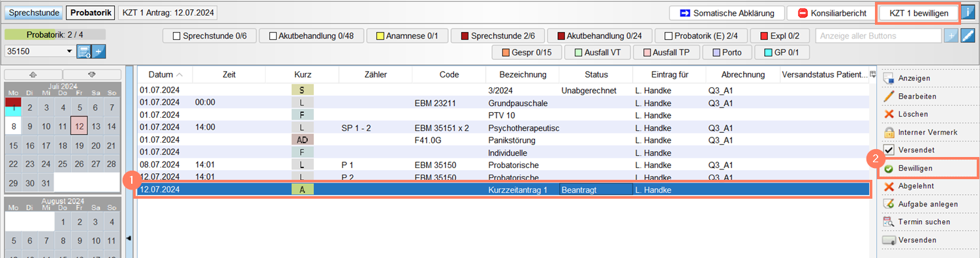Click the Beantragt status cell
980x258 pixels.
pyautogui.click(x=596, y=190)
